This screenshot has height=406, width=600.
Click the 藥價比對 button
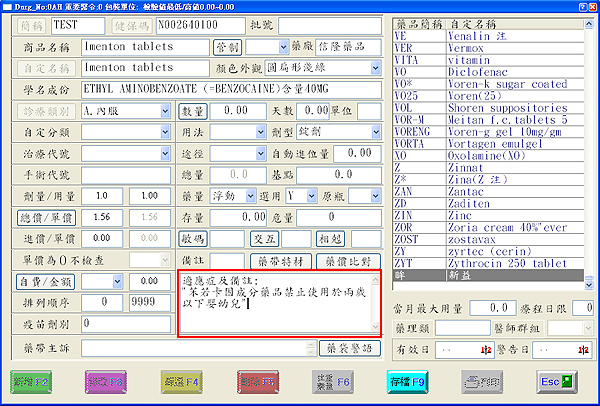[x=347, y=260]
